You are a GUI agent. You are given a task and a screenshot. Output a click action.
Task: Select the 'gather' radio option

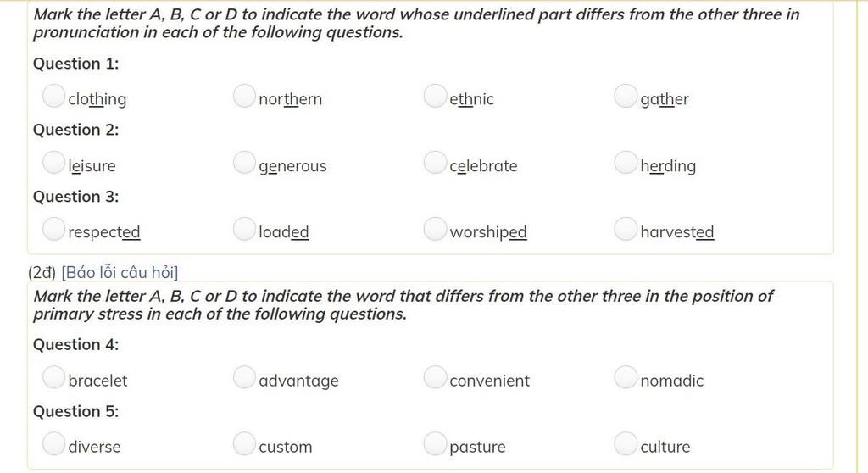(626, 96)
